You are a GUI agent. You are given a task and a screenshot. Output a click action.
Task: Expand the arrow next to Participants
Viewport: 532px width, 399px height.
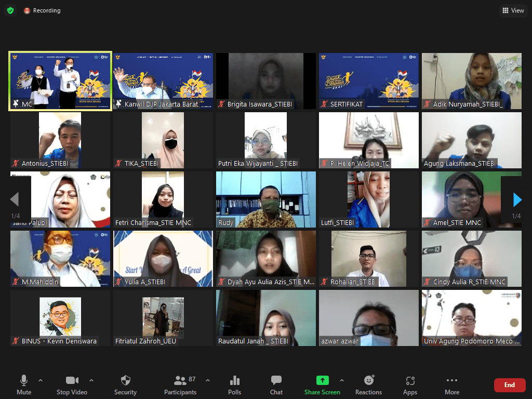[208, 380]
